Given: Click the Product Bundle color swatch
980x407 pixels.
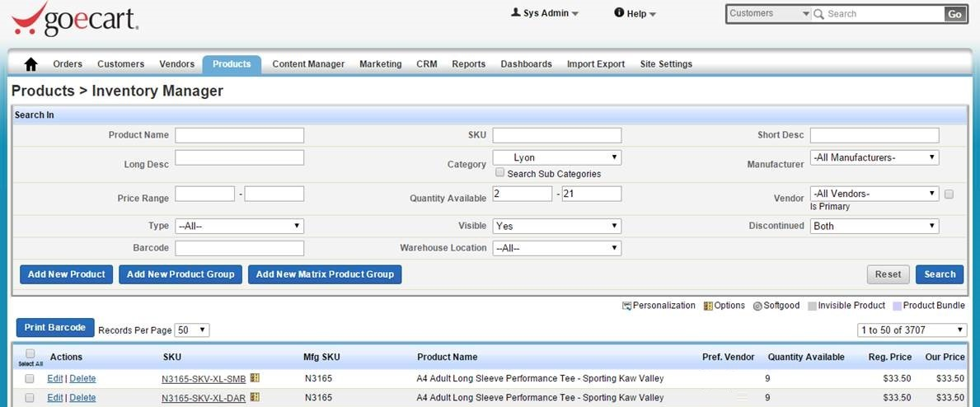Looking at the screenshot, I should [x=898, y=306].
